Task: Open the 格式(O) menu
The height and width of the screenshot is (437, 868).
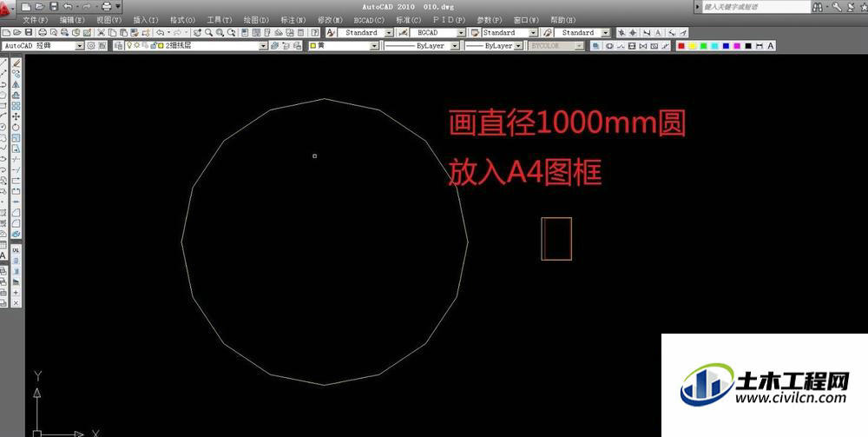Action: (x=182, y=20)
